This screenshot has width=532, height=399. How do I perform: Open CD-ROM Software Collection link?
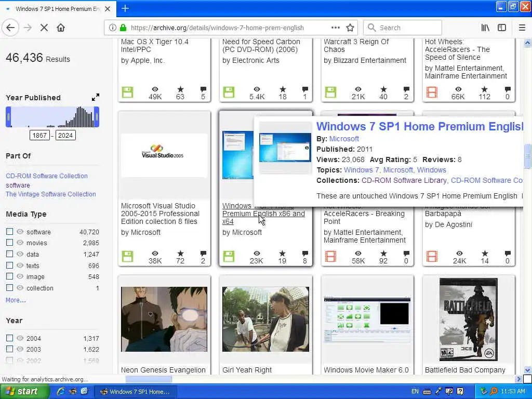click(46, 176)
